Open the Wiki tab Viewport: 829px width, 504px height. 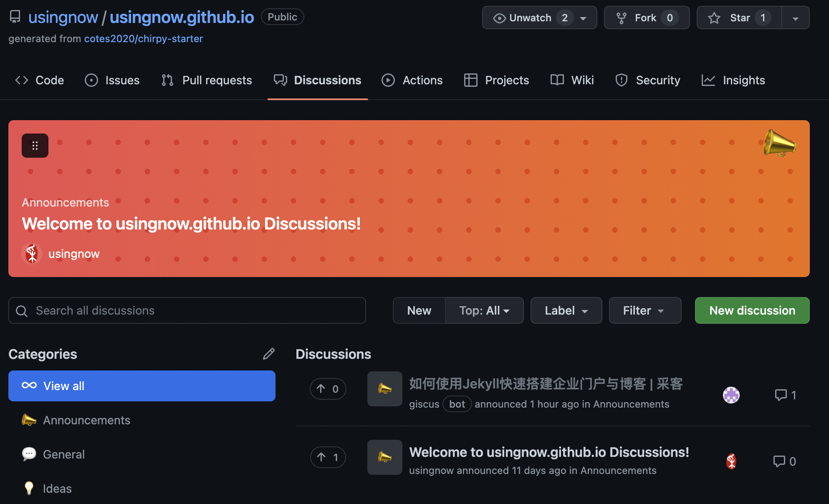pyautogui.click(x=572, y=80)
